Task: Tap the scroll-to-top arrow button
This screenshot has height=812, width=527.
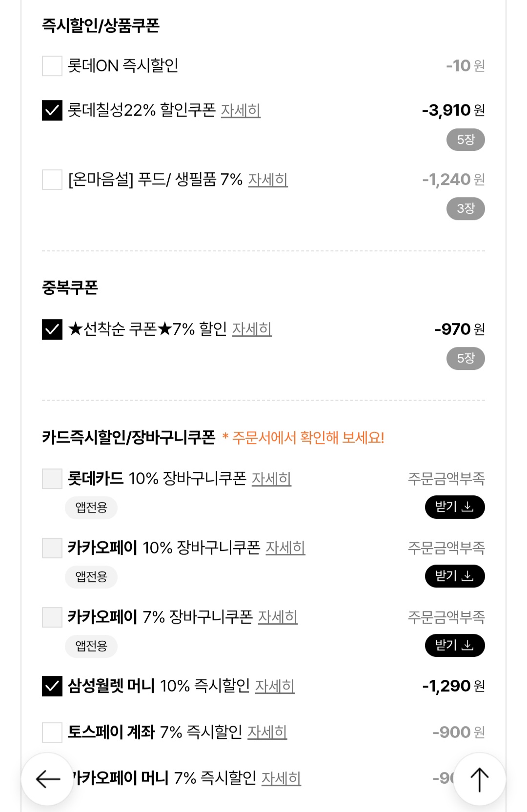Action: click(479, 779)
